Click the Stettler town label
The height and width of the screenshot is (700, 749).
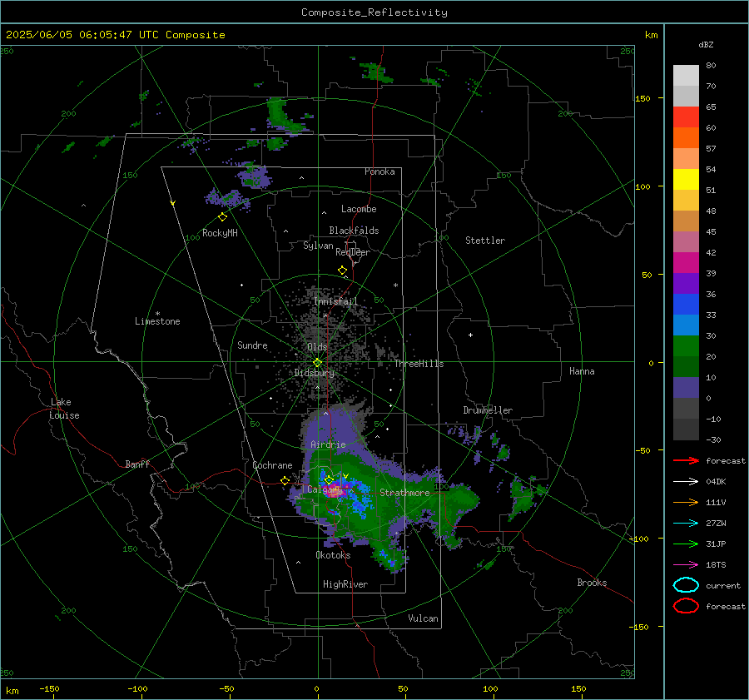[485, 241]
